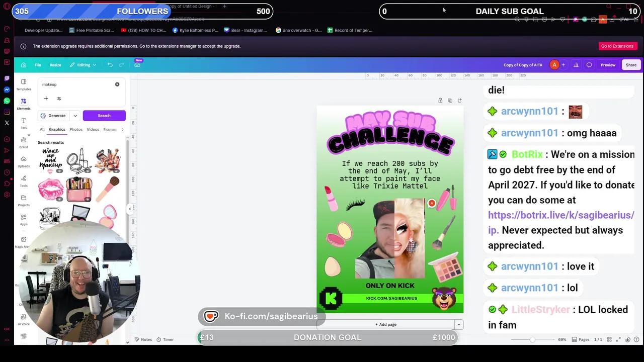Open the Templates panel in sidebar
The width and height of the screenshot is (644, 362).
pos(24,84)
